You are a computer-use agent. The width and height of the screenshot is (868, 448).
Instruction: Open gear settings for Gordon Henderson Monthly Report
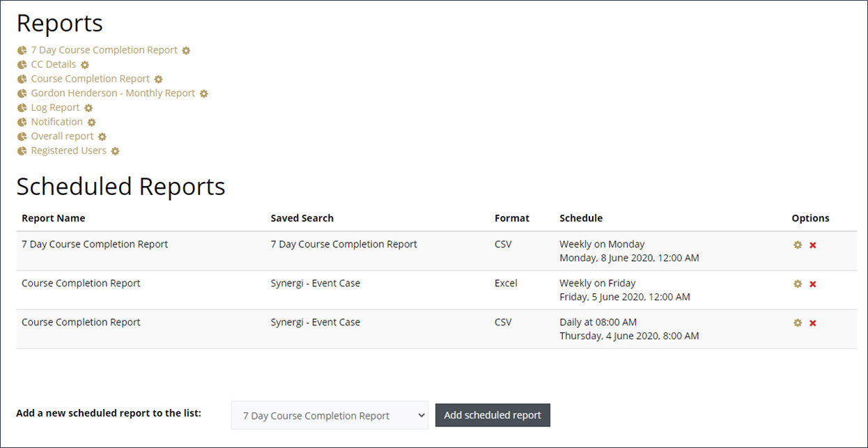point(204,93)
